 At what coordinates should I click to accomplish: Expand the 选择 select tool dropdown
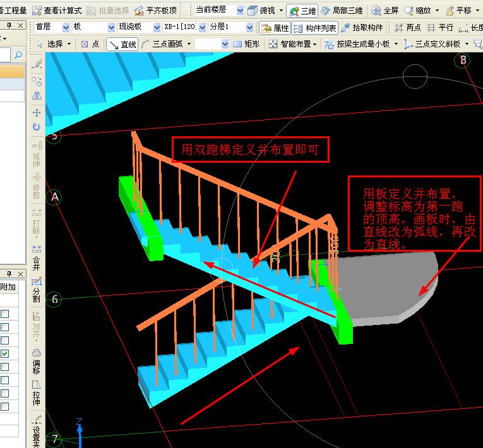69,44
